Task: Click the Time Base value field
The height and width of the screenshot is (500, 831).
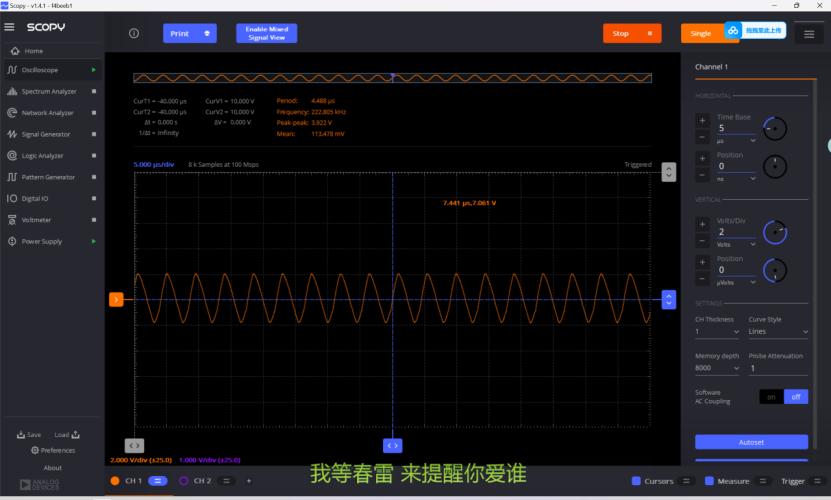Action: pyautogui.click(x=736, y=128)
